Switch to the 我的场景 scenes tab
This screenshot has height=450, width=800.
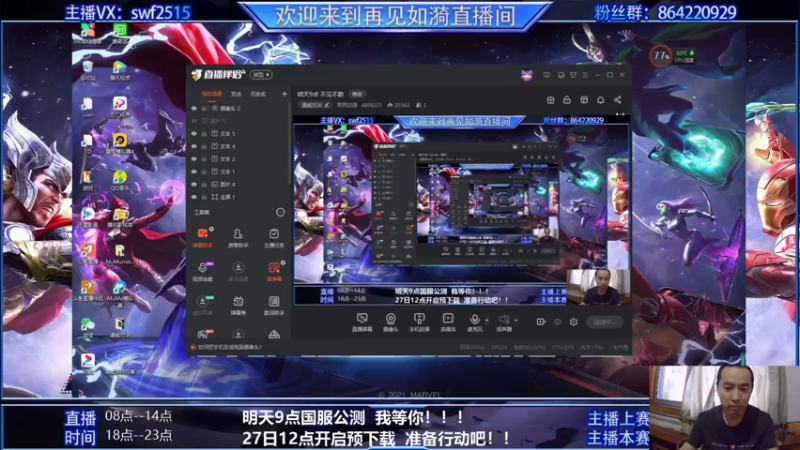(x=212, y=94)
